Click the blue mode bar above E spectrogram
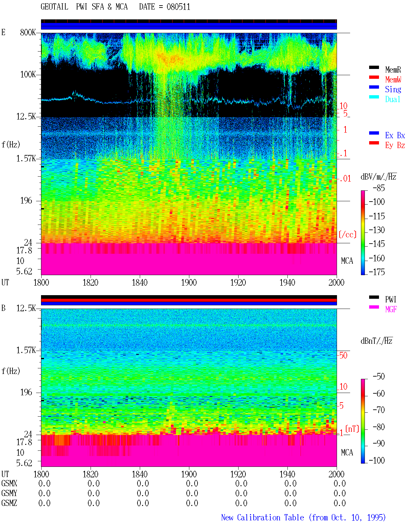 tap(189, 26)
